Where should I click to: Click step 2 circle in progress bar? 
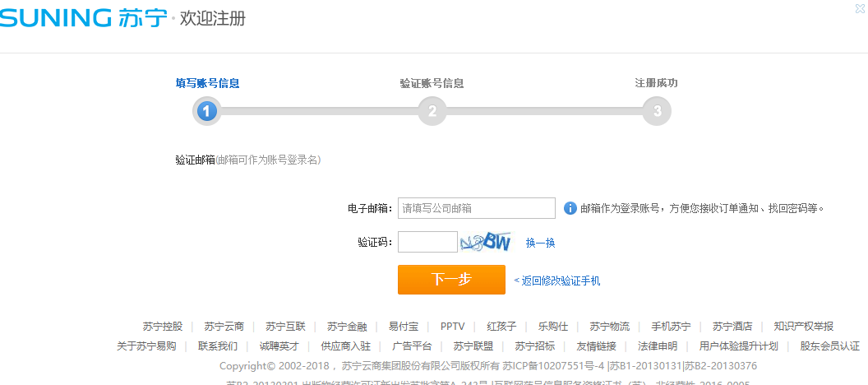tap(432, 111)
